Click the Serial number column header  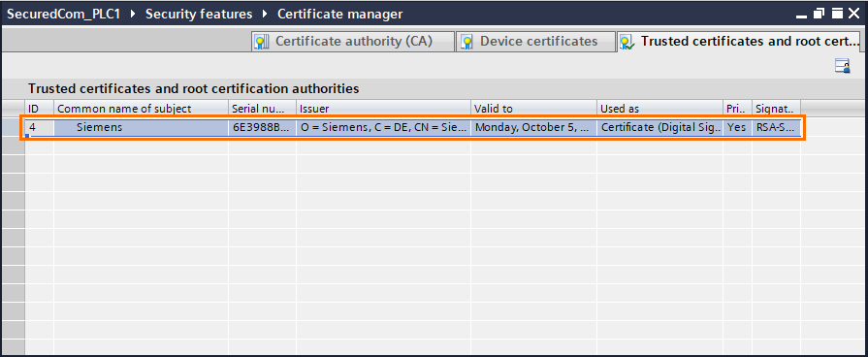click(263, 109)
